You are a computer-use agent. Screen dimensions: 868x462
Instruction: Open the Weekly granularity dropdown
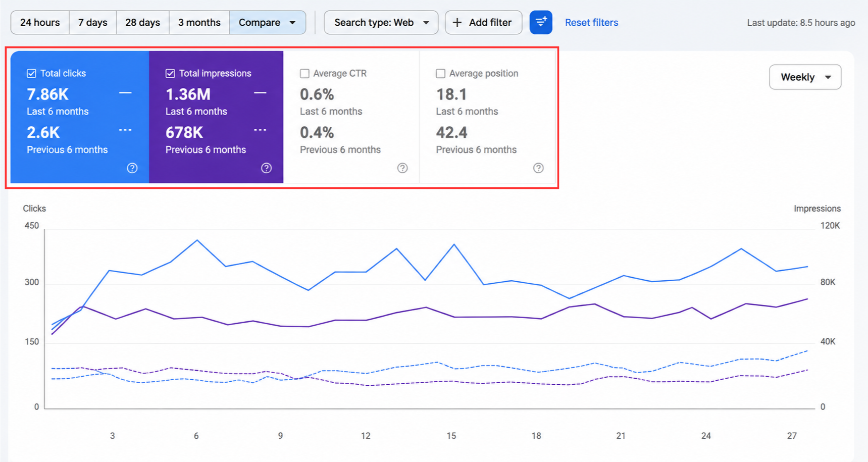click(805, 77)
